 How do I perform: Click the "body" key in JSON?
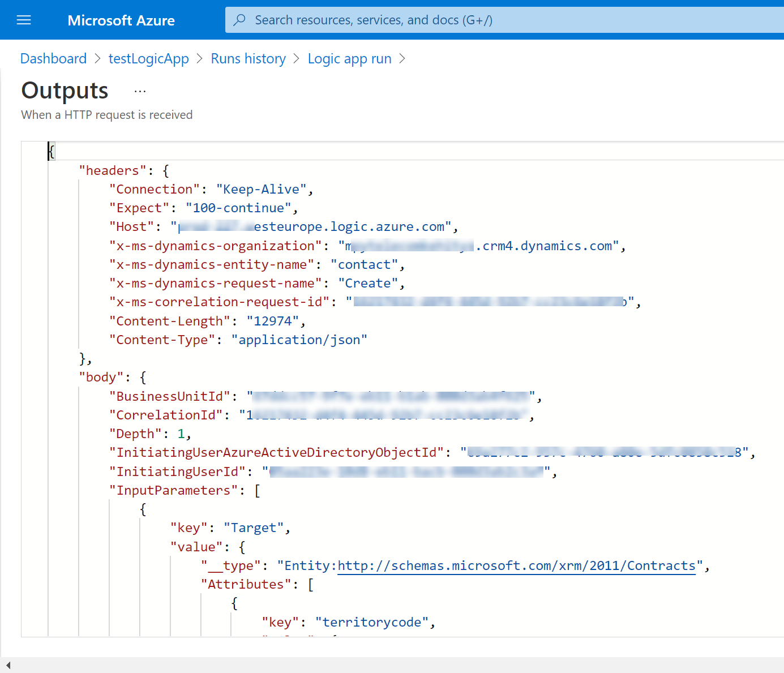coord(101,378)
